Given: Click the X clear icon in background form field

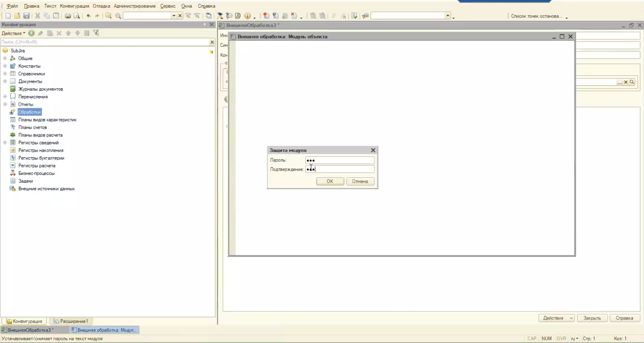Looking at the screenshot, I should point(626,82).
